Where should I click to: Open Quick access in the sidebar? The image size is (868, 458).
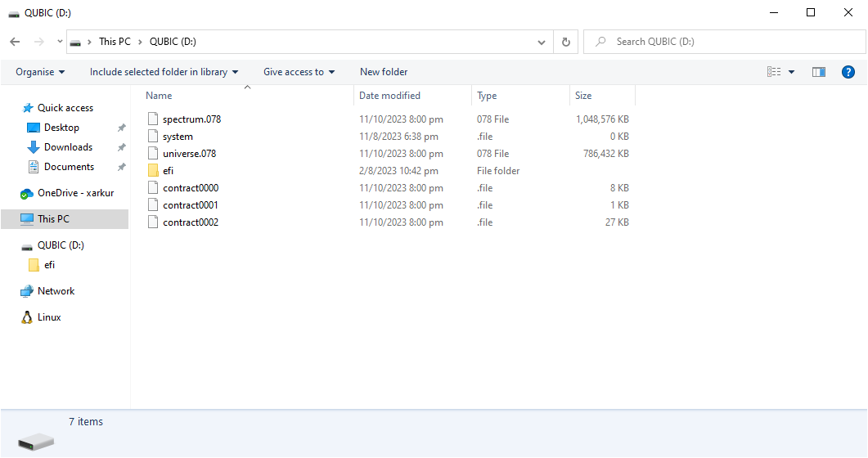coord(65,108)
